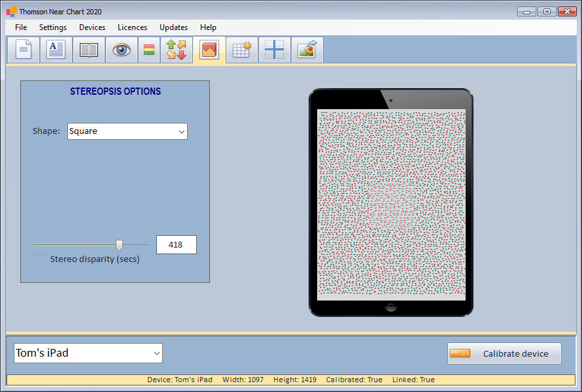This screenshot has height=392, width=582.
Task: Open the Licences menu
Action: point(132,27)
